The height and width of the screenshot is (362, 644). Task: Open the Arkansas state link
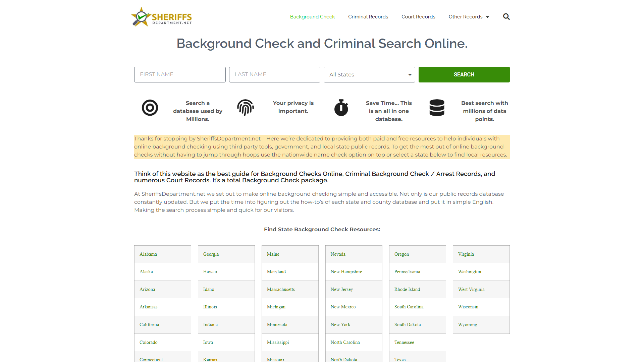(148, 307)
